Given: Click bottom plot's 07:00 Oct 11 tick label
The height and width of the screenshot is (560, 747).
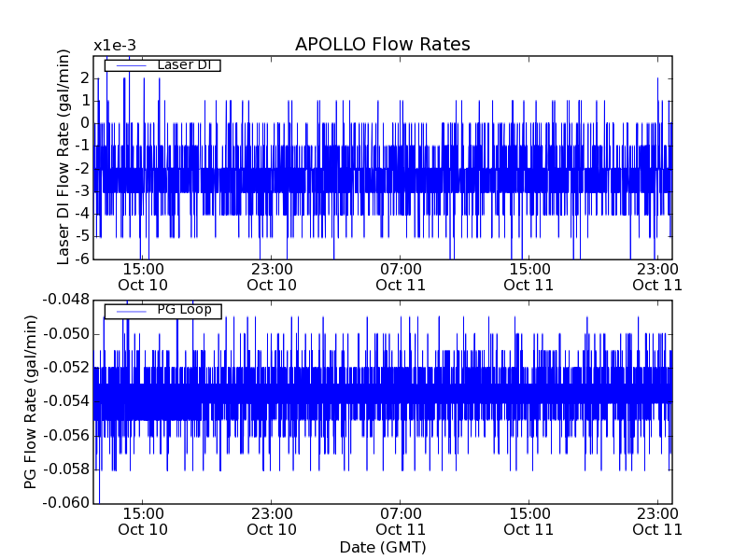Looking at the screenshot, I should [401, 521].
